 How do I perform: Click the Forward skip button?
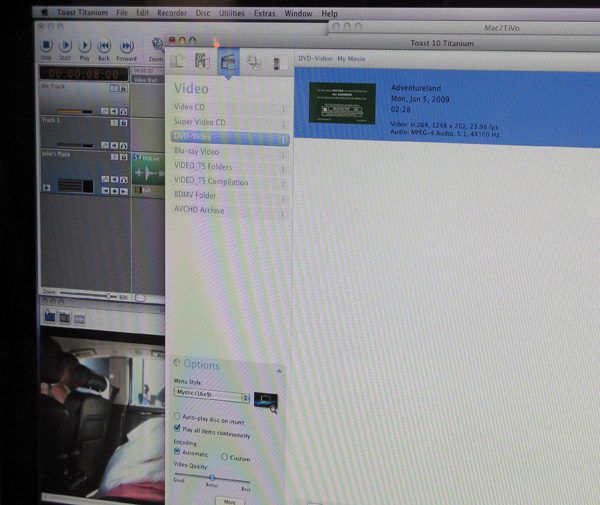(x=127, y=46)
